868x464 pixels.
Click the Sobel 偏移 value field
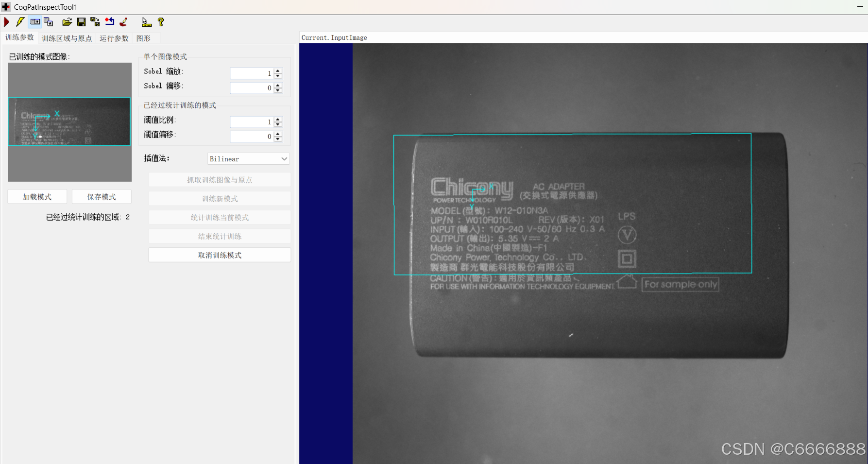tap(252, 88)
